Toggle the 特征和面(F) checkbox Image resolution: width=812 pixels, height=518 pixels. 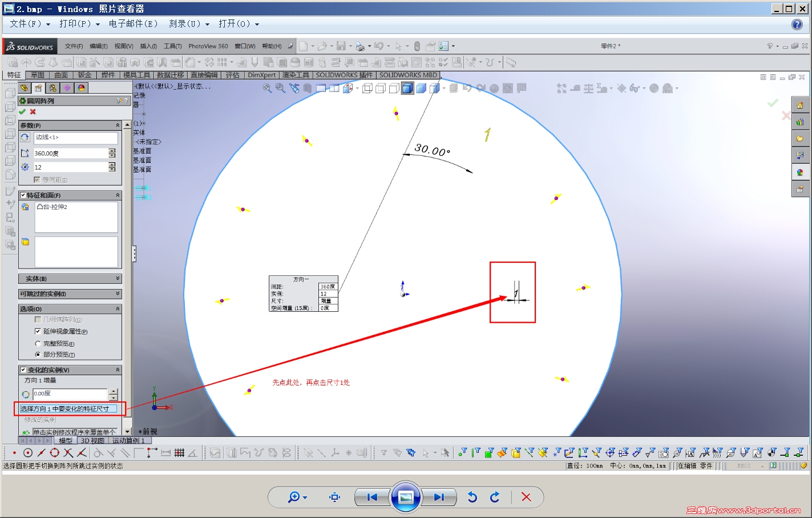(x=23, y=195)
